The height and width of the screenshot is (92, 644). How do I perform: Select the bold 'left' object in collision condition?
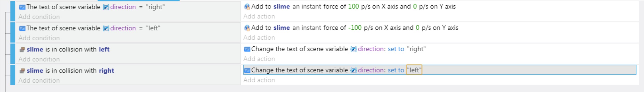click(x=104, y=49)
